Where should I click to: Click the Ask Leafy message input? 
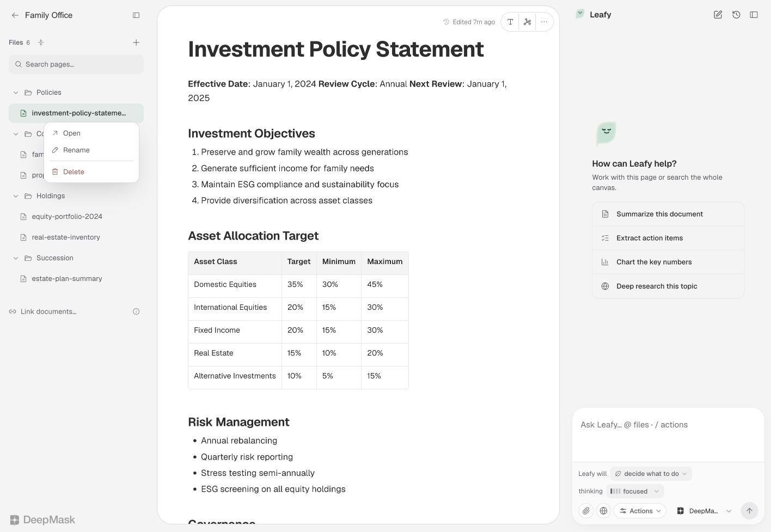[668, 435]
